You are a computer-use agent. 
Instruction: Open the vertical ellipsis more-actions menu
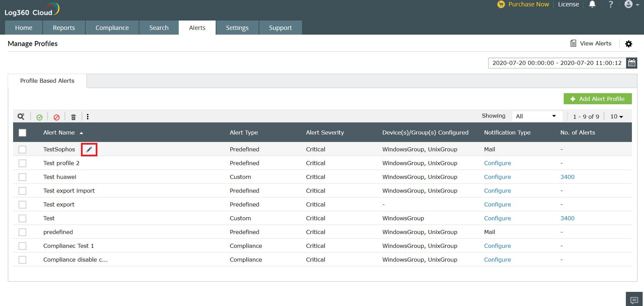click(88, 117)
